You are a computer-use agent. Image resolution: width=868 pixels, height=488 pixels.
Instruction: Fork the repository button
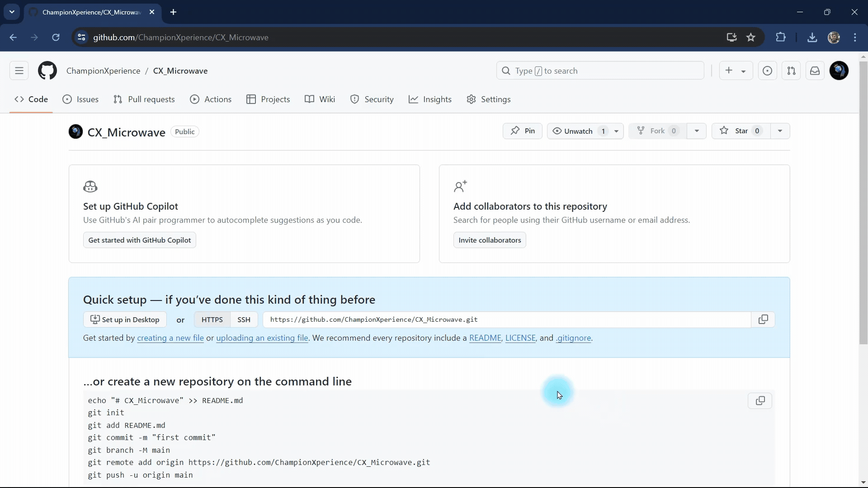658,131
